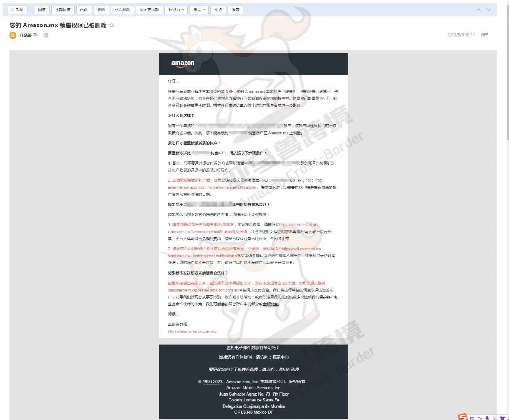Click footer text Amazon Mexico Services, Inc.

254,388
